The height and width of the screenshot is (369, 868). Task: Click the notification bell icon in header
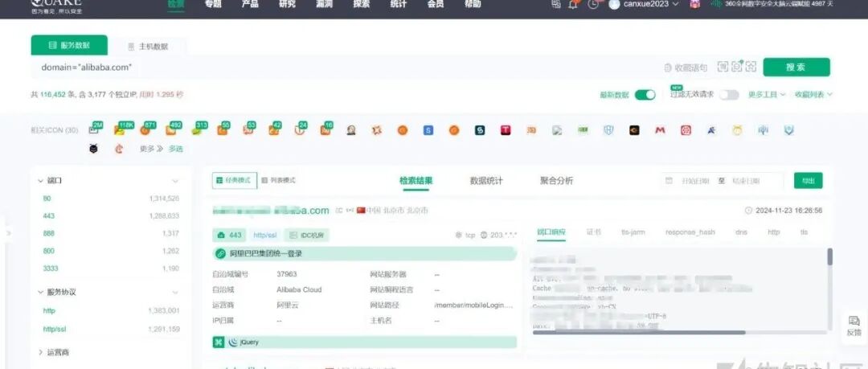(573, 5)
